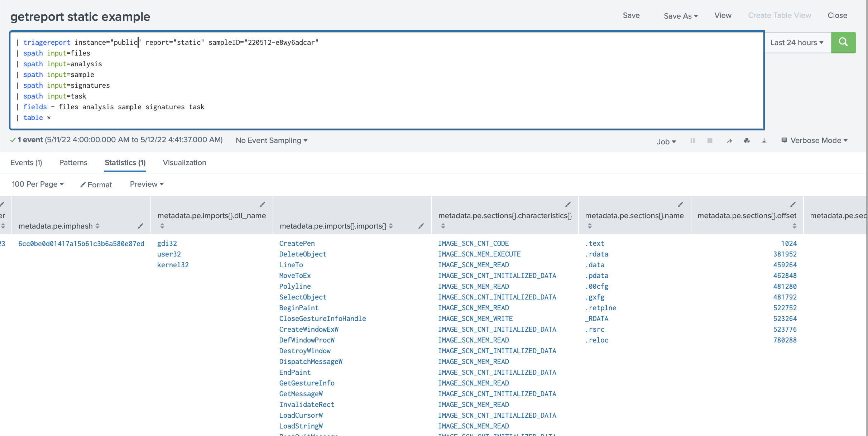The width and height of the screenshot is (868, 436).
Task: Click the Save button
Action: pyautogui.click(x=631, y=15)
